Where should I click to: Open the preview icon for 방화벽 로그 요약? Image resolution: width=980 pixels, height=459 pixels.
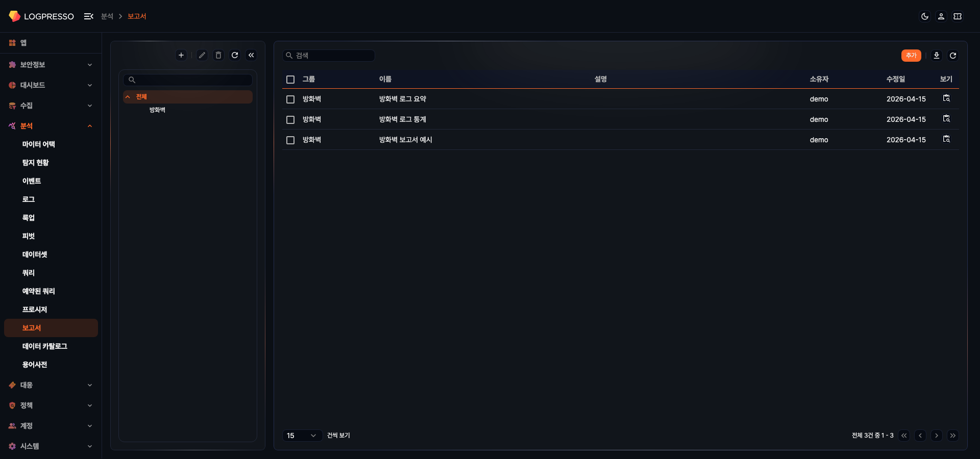[x=946, y=98]
